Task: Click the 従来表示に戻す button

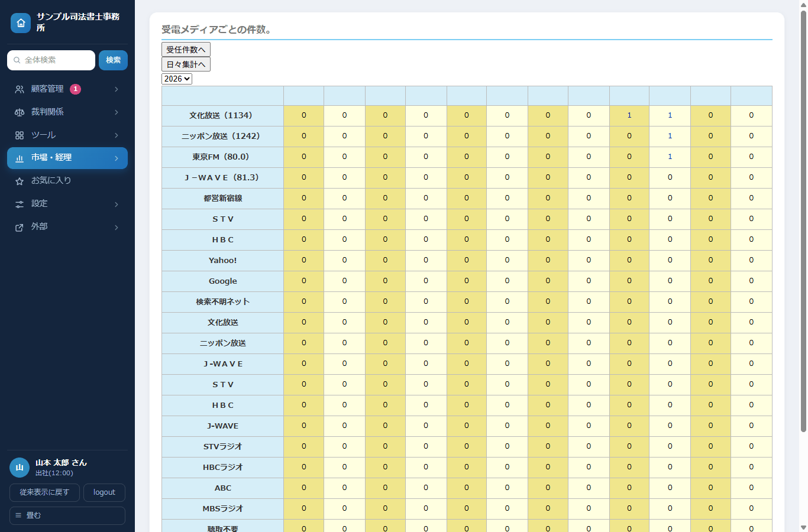Action: coord(44,492)
